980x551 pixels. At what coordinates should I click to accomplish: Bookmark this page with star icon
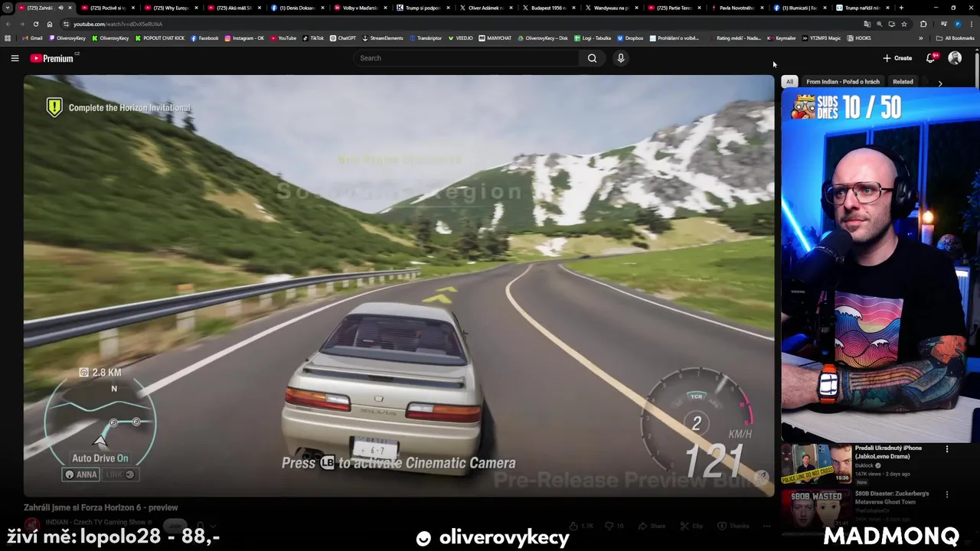point(904,24)
